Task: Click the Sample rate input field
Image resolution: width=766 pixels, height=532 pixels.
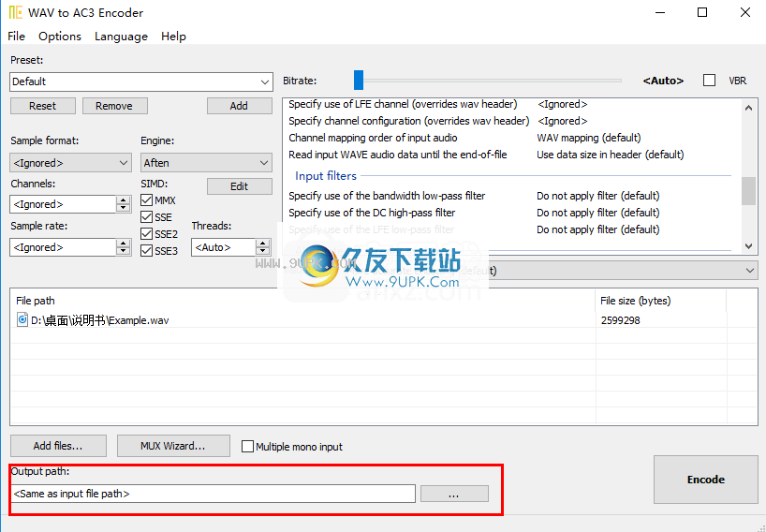Action: pos(63,247)
